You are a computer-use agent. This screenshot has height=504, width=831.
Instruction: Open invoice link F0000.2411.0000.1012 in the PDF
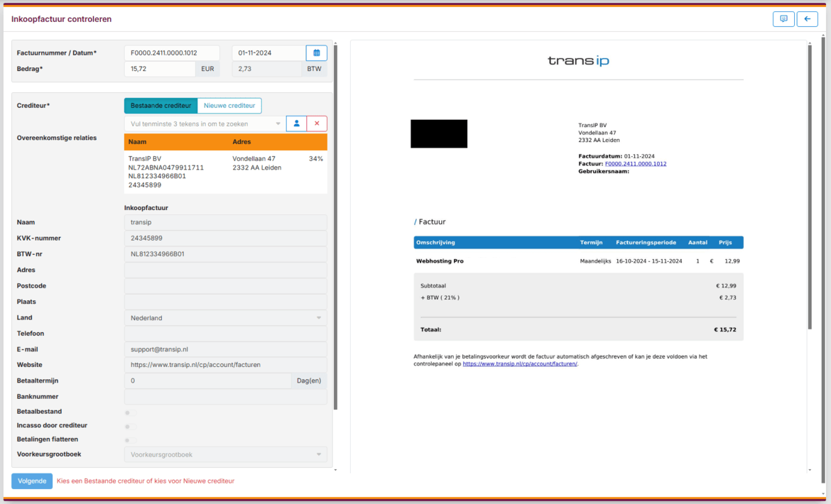636,163
